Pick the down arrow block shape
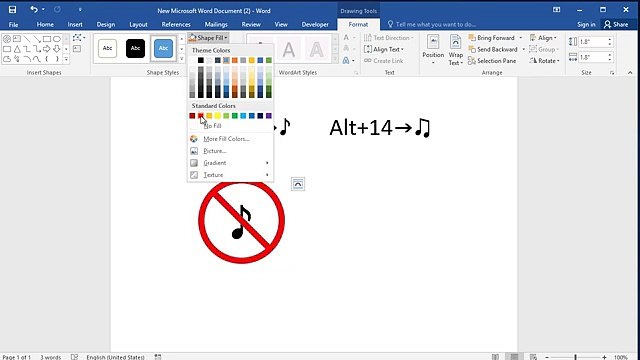The width and height of the screenshot is (640, 360). point(57,49)
